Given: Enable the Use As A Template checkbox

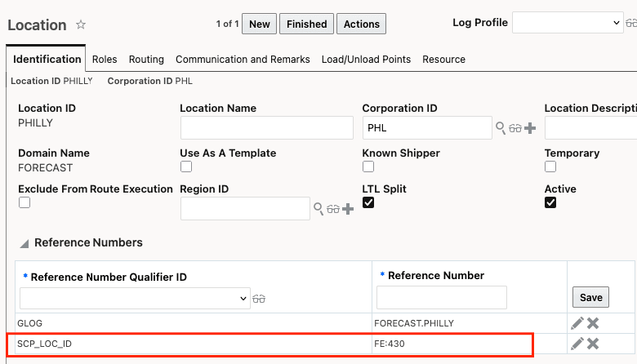Looking at the screenshot, I should pos(186,166).
